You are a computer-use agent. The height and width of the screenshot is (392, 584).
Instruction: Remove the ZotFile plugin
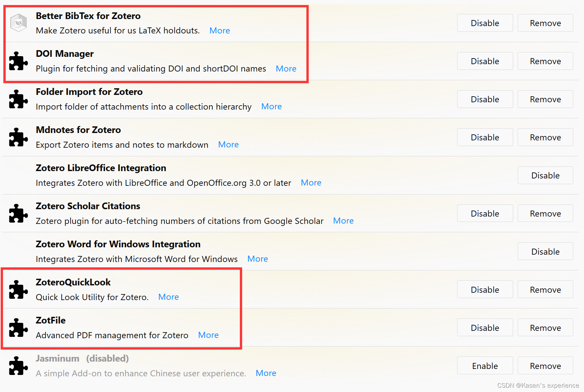click(546, 328)
